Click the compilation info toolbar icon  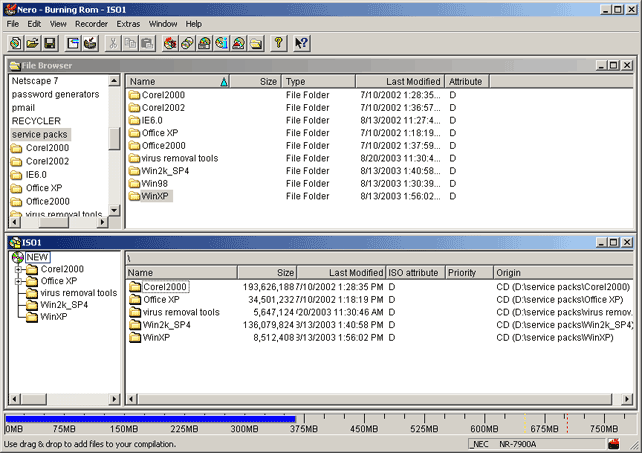pyautogui.click(x=73, y=43)
